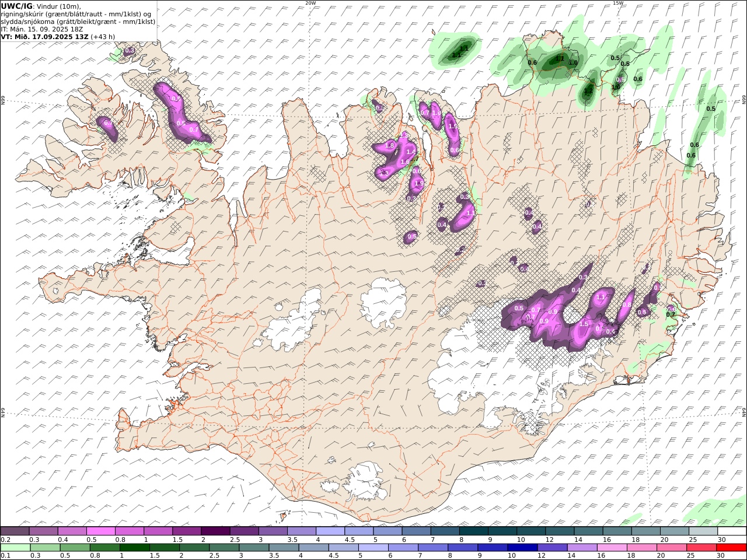Click the 2.5 grey-green swatch in lower legend row
The image size is (747, 560).
coord(224,548)
